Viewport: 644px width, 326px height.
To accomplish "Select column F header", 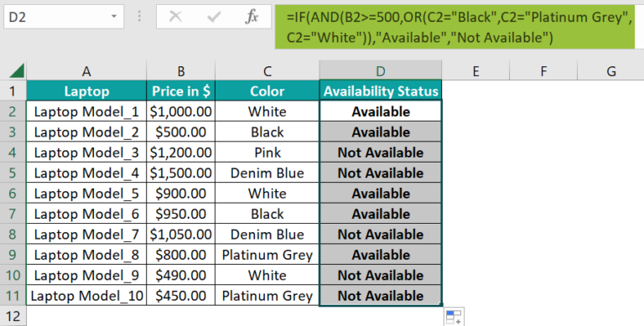I will 543,71.
